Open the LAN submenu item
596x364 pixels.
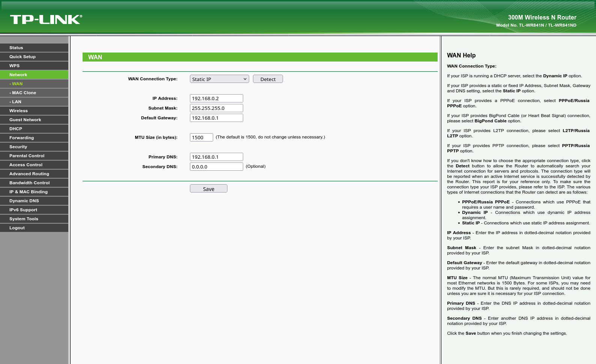(34, 102)
